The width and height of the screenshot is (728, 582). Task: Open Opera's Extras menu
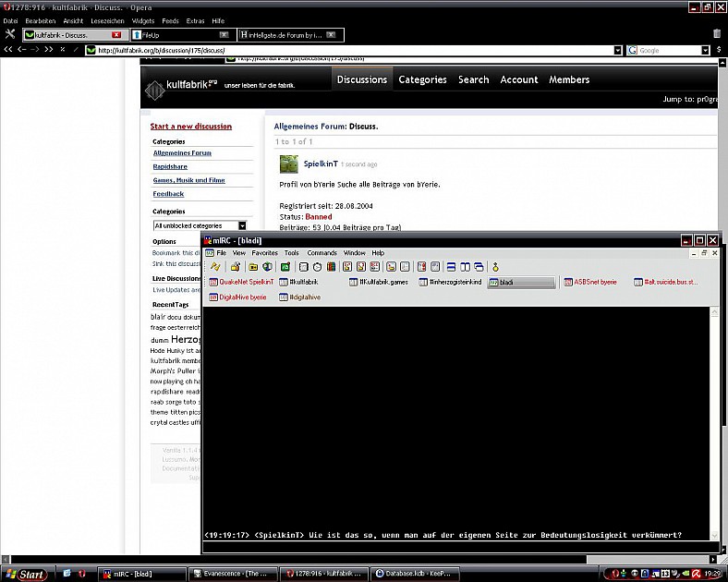[x=196, y=21]
